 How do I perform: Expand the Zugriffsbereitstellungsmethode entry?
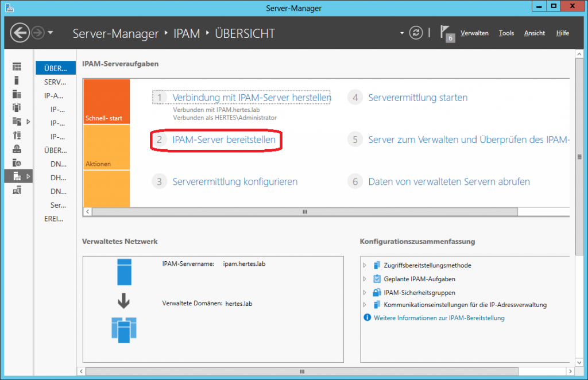pos(365,265)
